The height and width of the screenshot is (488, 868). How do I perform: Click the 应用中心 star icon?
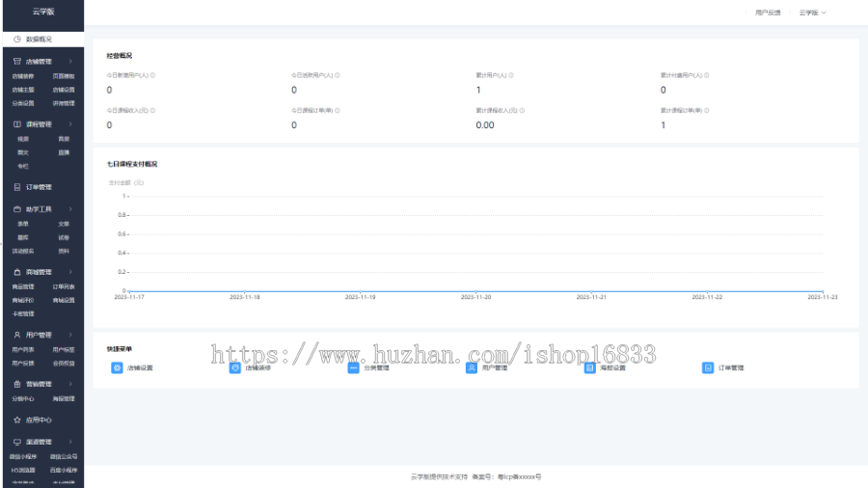[17, 420]
